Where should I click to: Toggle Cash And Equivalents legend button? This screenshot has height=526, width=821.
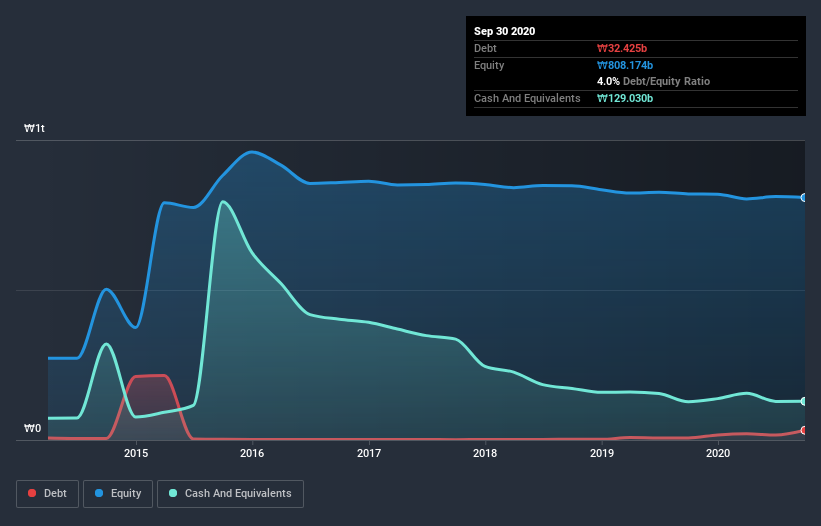230,494
